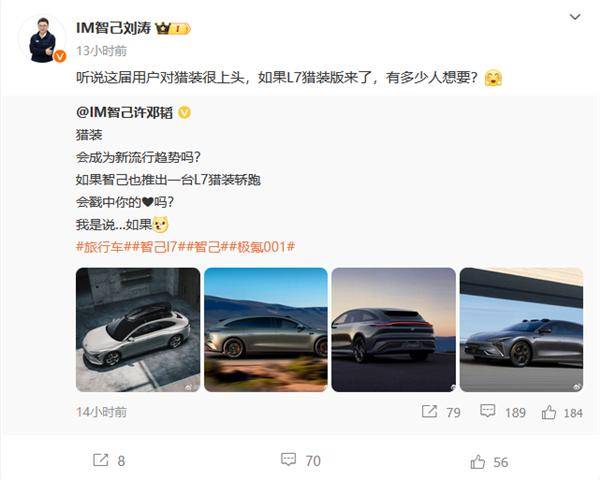
Task: Open comments with the 70 comment icon
Action: 288,459
